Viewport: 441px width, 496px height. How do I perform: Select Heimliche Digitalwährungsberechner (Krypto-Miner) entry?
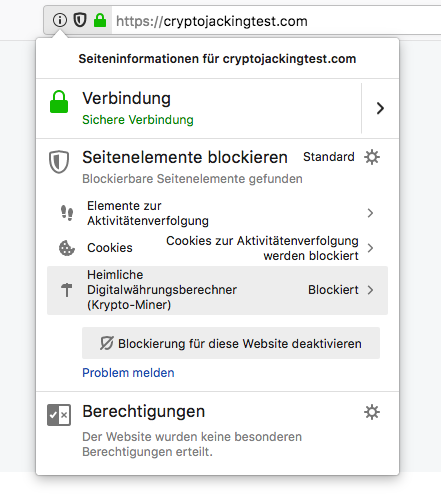(217, 290)
